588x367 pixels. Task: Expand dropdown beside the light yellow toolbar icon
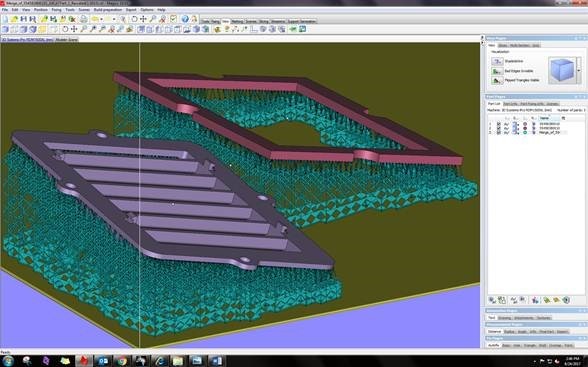point(114,19)
